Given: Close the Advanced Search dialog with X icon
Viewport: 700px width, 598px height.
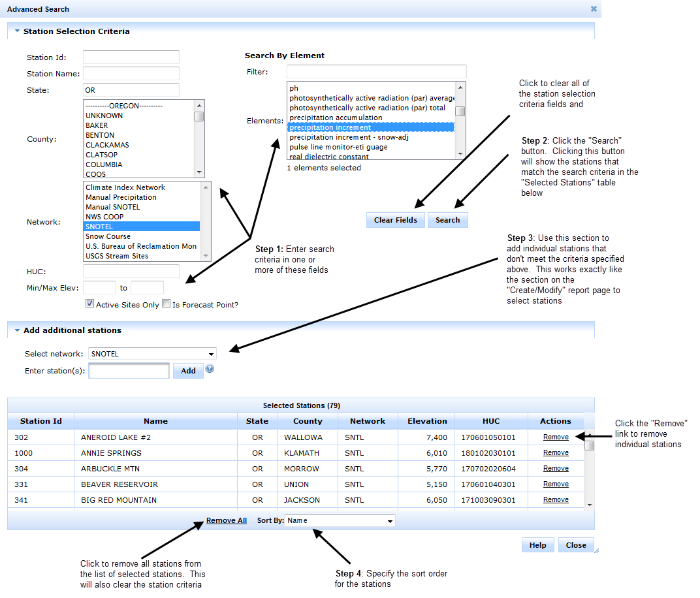Looking at the screenshot, I should click(x=594, y=9).
